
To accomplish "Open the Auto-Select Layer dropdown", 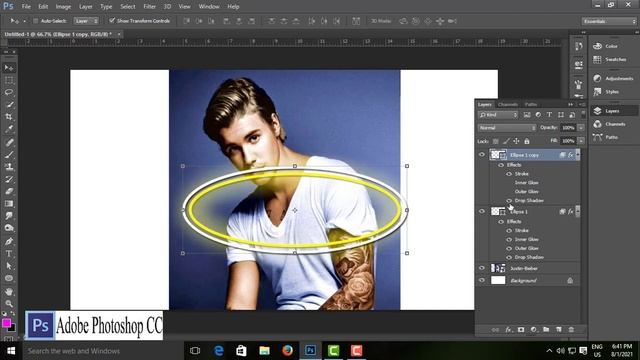I will tap(86, 21).
